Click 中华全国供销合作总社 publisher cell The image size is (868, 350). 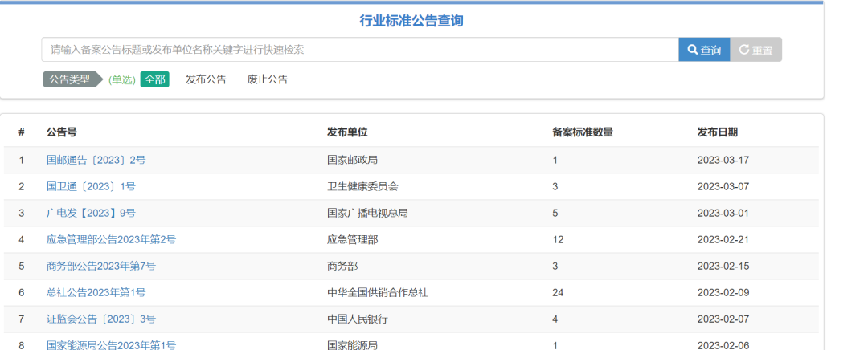pos(378,292)
